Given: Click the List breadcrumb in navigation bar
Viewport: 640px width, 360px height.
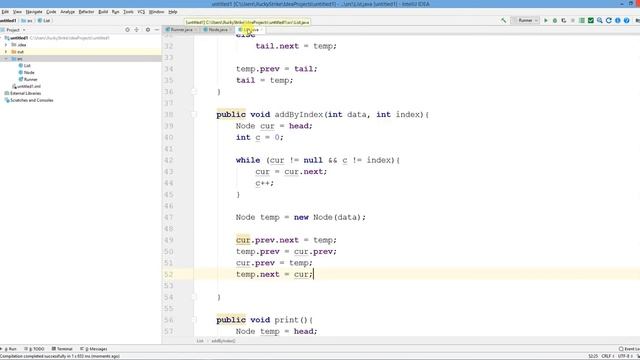Looking at the screenshot, I should click(x=44, y=20).
